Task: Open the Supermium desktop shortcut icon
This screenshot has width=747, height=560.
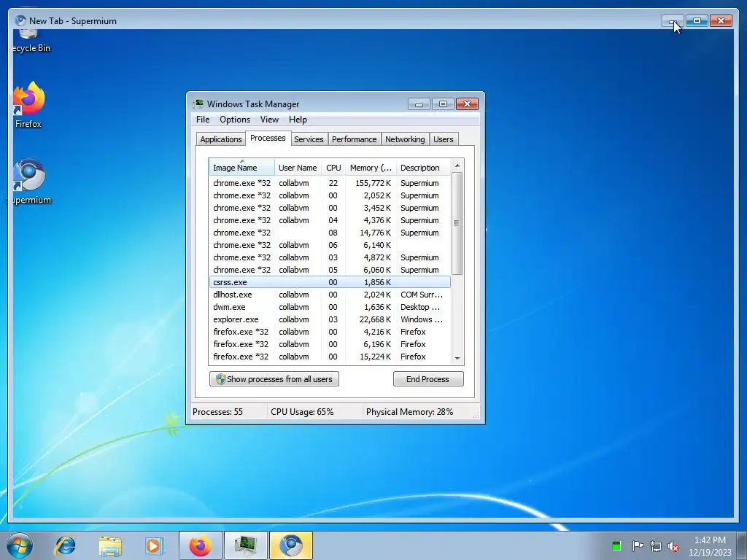Action: point(28,181)
